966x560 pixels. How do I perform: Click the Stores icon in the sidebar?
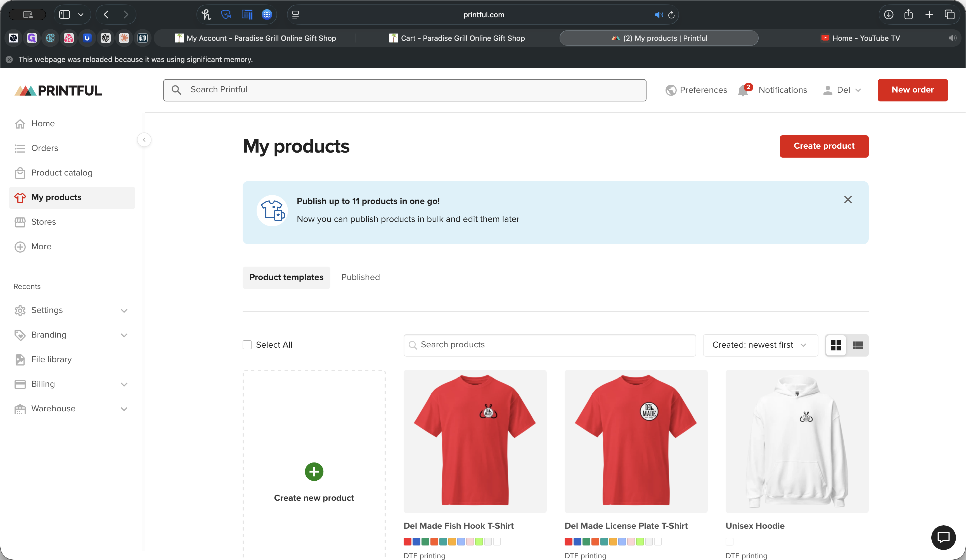pyautogui.click(x=20, y=222)
